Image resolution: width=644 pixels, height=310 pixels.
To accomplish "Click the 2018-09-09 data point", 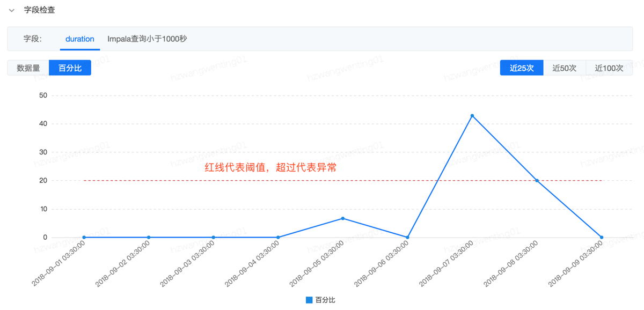I will (602, 237).
